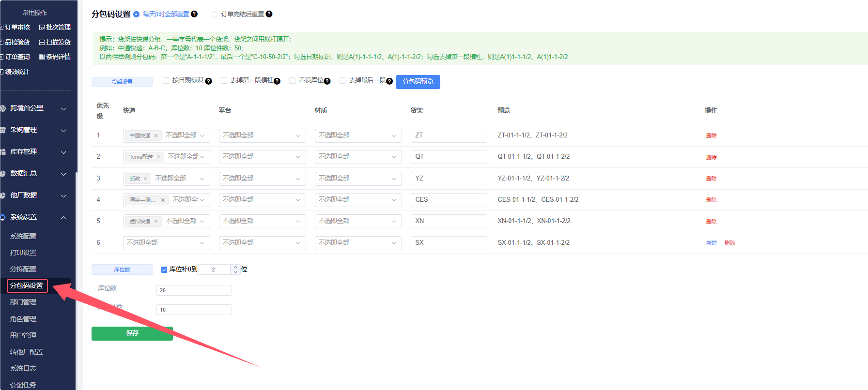The image size is (868, 390).
Task: Go to 系统配置 in the sidebar
Action: (x=23, y=236)
